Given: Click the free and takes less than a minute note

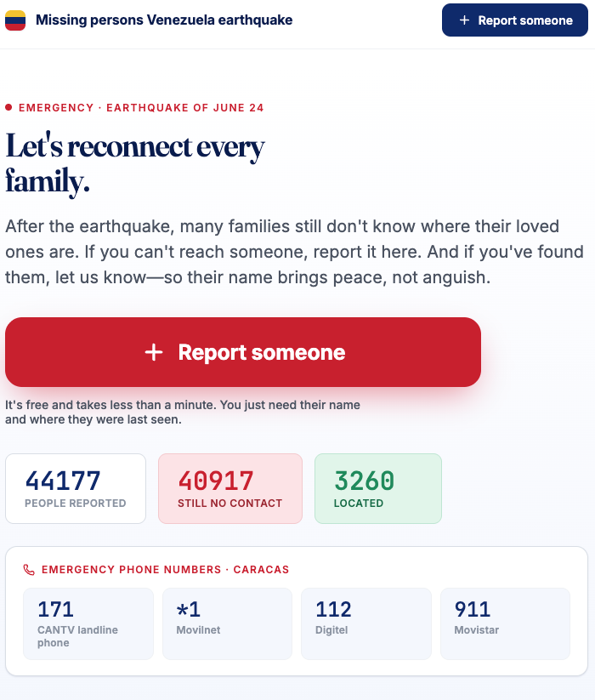Looking at the screenshot, I should 183,412.
